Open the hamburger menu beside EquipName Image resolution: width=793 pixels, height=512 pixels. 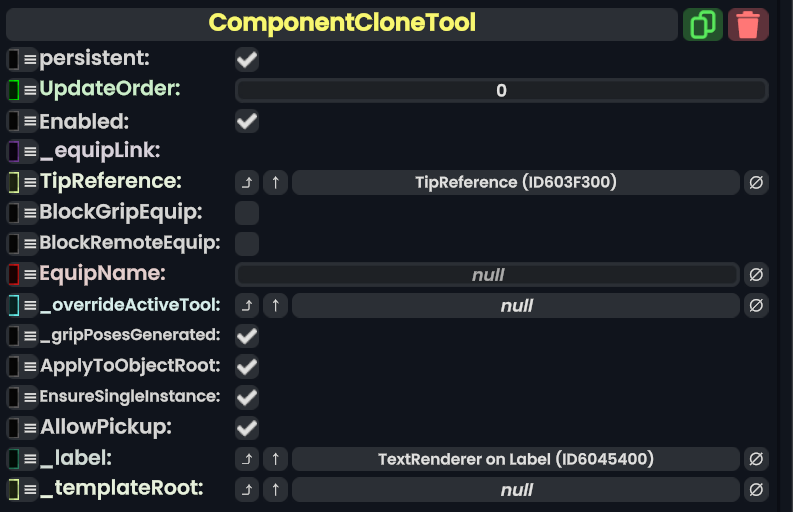[x=30, y=274]
